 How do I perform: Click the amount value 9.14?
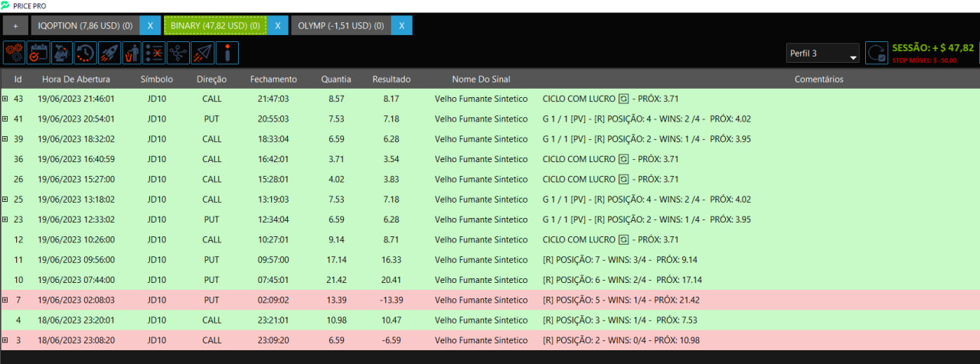coord(336,239)
